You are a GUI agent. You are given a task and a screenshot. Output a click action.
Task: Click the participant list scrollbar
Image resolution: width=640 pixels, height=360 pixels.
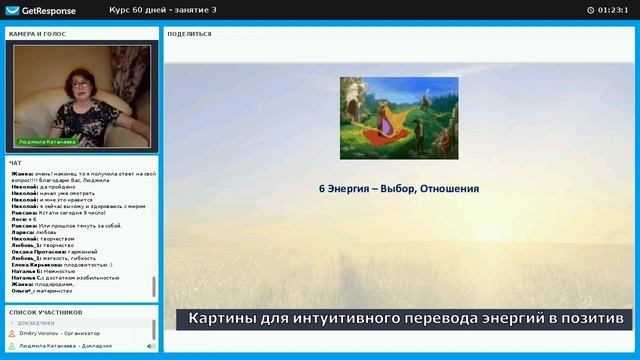point(154,330)
